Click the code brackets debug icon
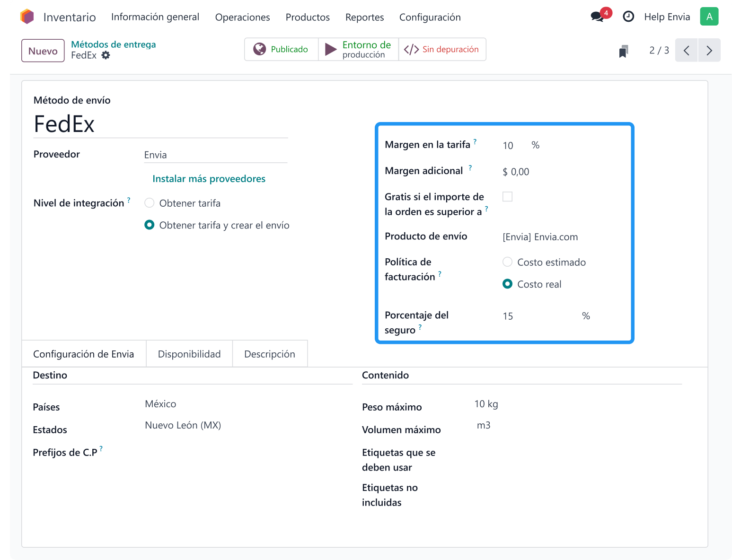The width and height of the screenshot is (732, 560). pyautogui.click(x=411, y=49)
